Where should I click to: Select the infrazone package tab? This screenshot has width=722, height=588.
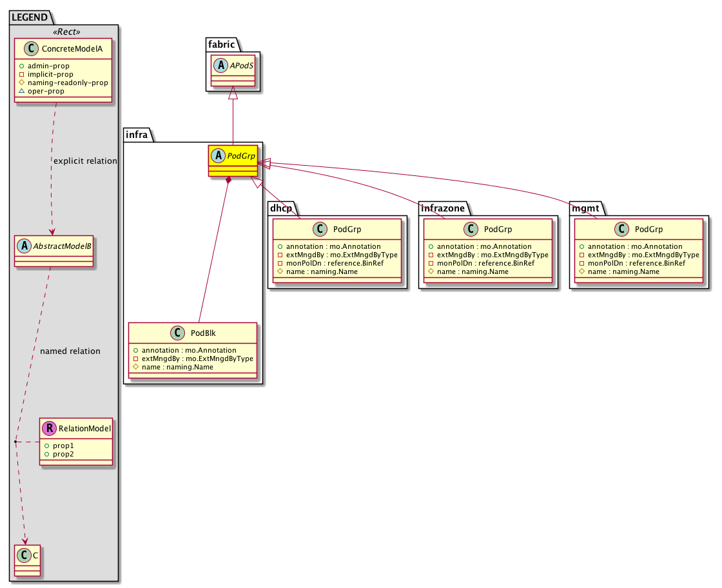(x=443, y=207)
